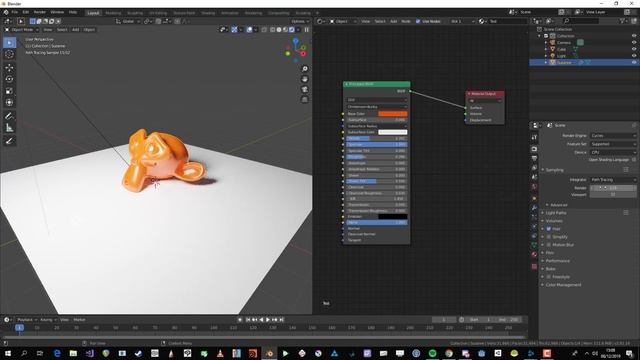This screenshot has height=360, width=640.
Task: Toggle the Use Nodes checkbox
Action: (x=418, y=21)
